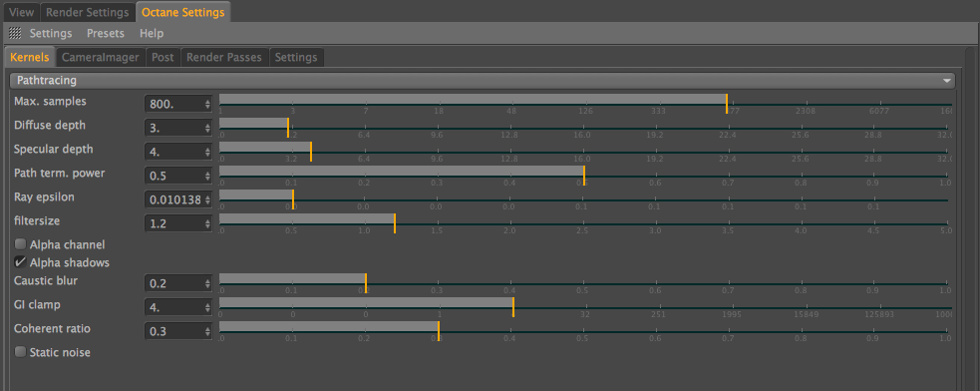The image size is (980, 391).
Task: Click the Ray epsilon label
Action: click(44, 196)
